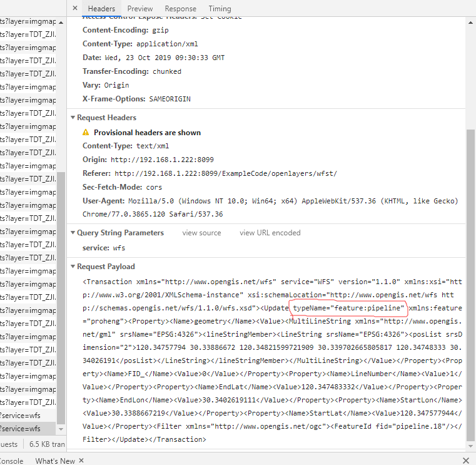This screenshot has height=465, width=476.
Task: Click the provisional headers warning icon
Action: pos(86,133)
